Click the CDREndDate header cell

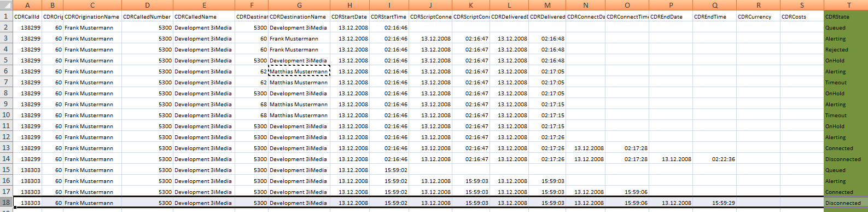[671, 16]
